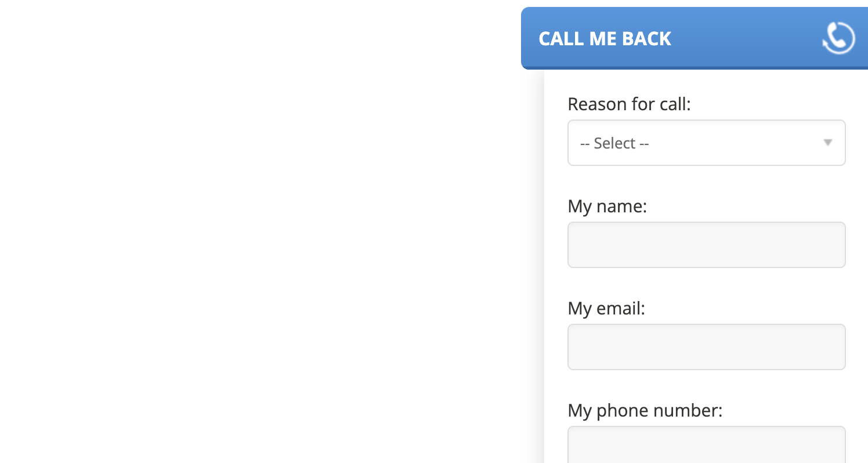This screenshot has height=463, width=868.
Task: Click the CALL ME BACK header title
Action: [605, 39]
